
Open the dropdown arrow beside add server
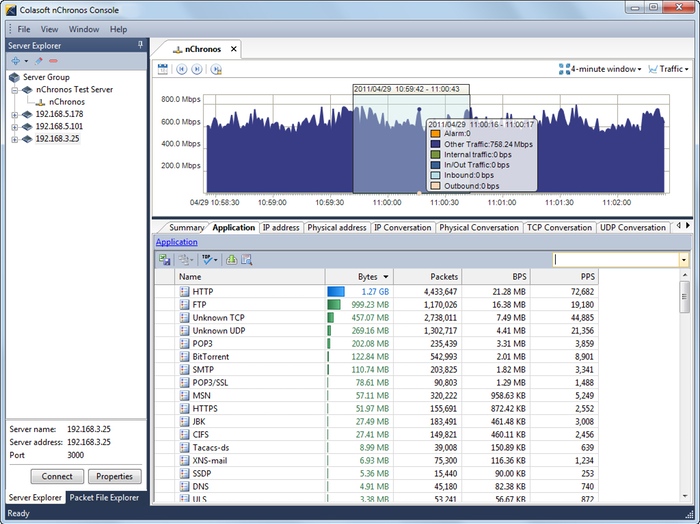coord(26,61)
